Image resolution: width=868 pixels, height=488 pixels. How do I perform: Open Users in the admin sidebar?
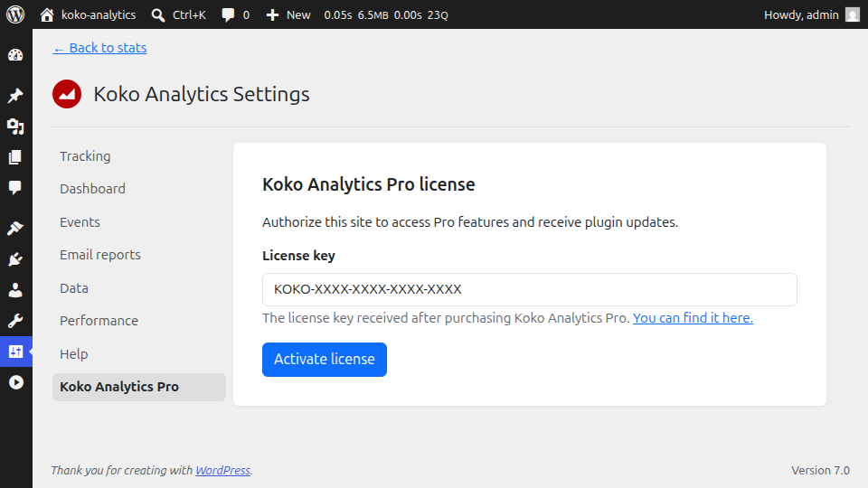(15, 290)
